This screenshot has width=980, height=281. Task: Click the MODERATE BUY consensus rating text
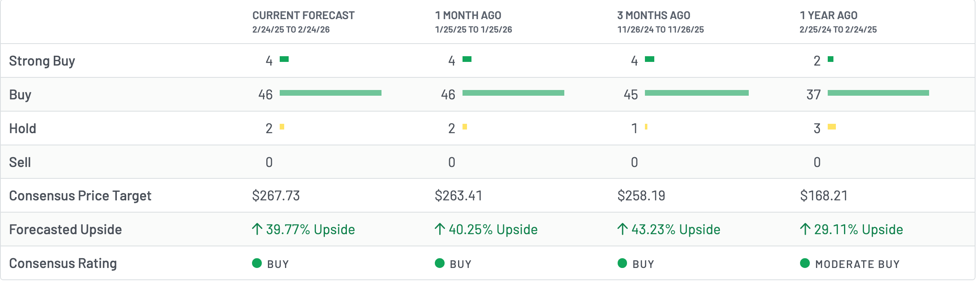[x=857, y=264]
